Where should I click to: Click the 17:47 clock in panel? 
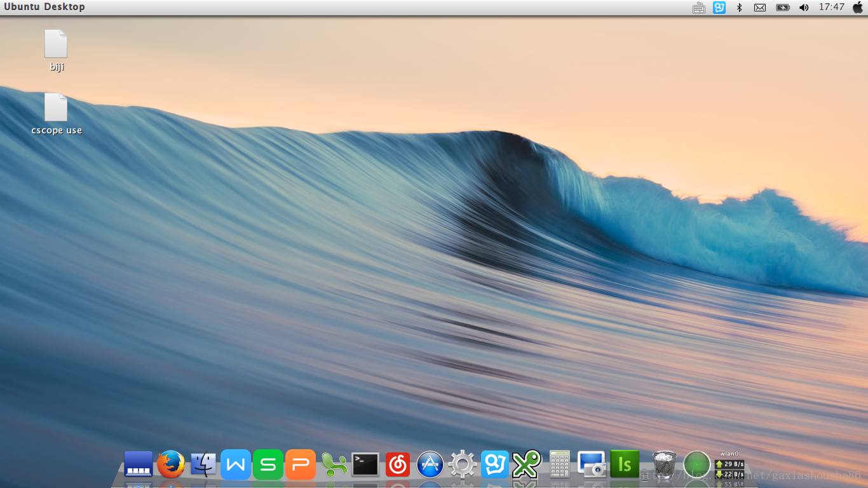click(x=831, y=7)
